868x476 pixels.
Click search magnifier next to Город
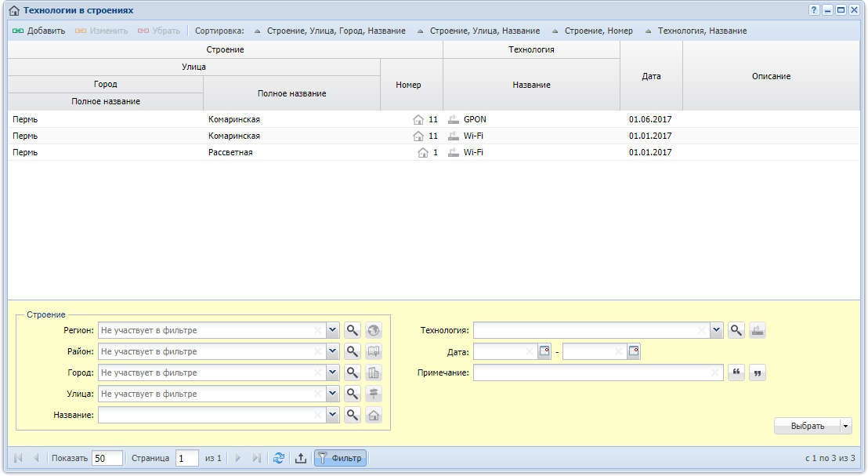[x=352, y=372]
